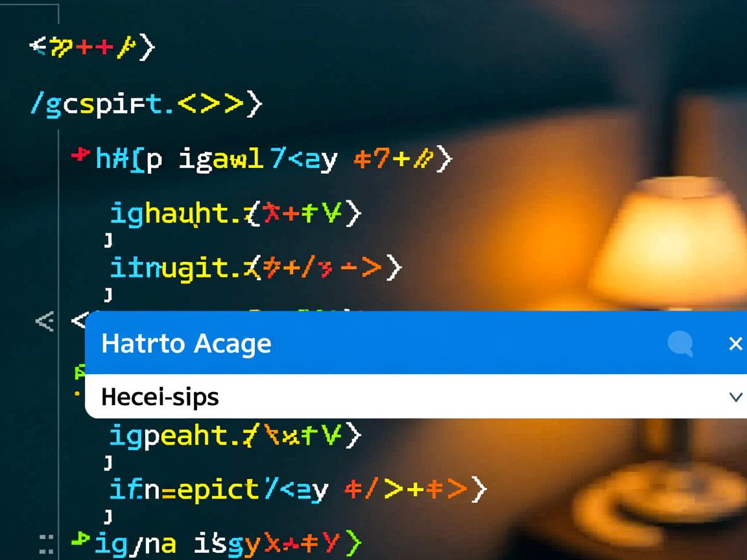Select the red breakpoint marker beside the h#(p line
This screenshot has height=560, width=747.
click(79, 156)
